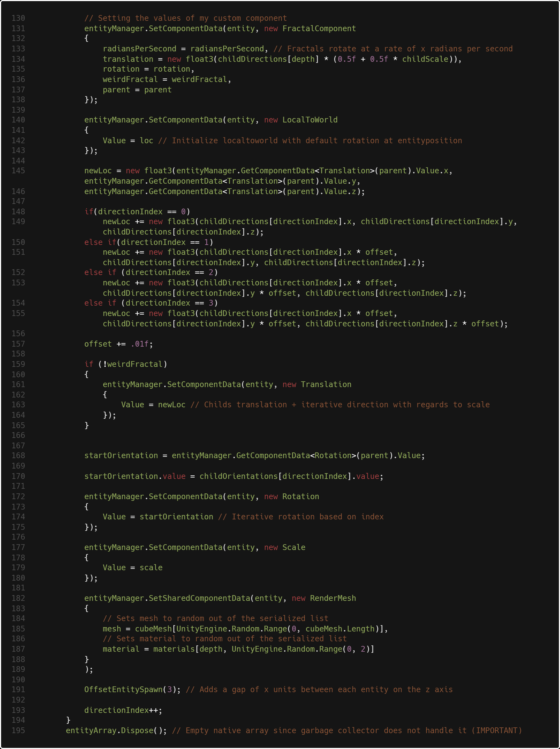This screenshot has width=560, height=749.
Task: Click 'SetSharedComponentData' on line 182
Action: pyautogui.click(x=199, y=598)
